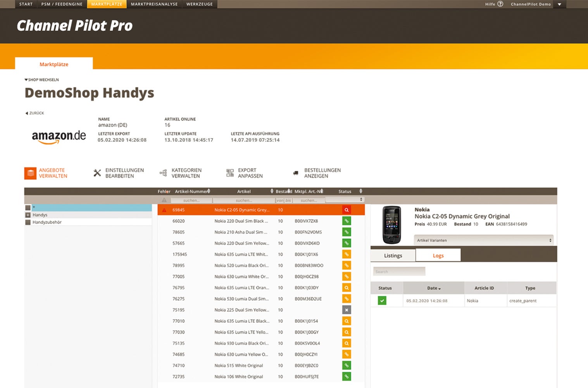
Task: Click Artikel-Nummer search filter field
Action: click(191, 200)
